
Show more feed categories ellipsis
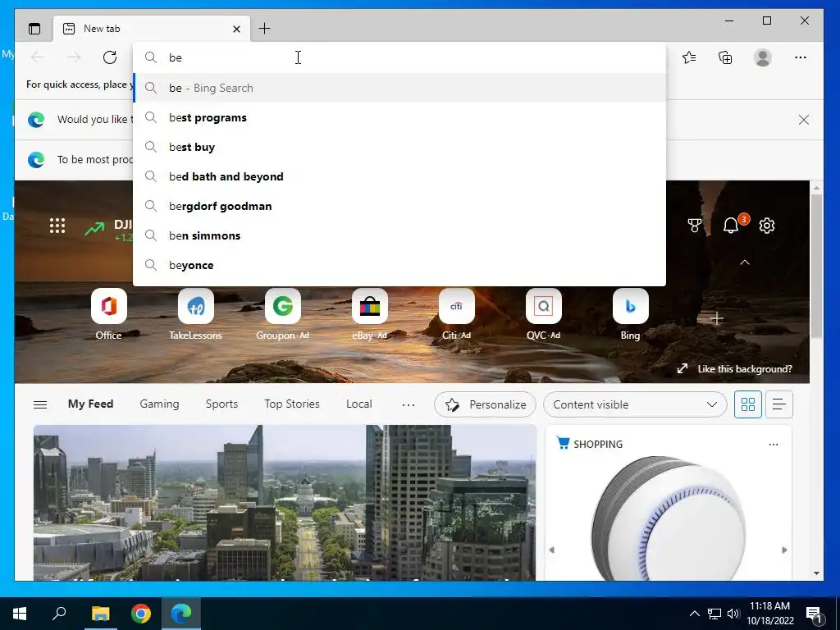click(409, 405)
